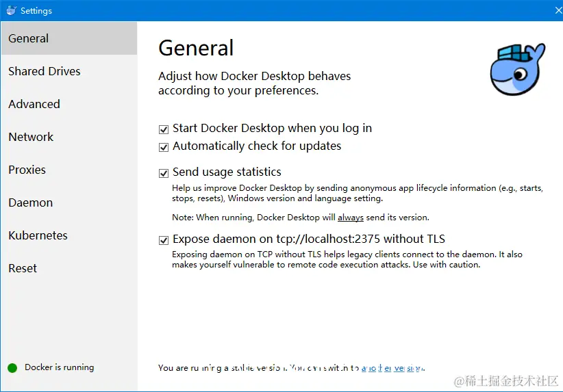Click 'Adjust how Docker Desktop behaves' description
563x392 pixels.
click(254, 83)
